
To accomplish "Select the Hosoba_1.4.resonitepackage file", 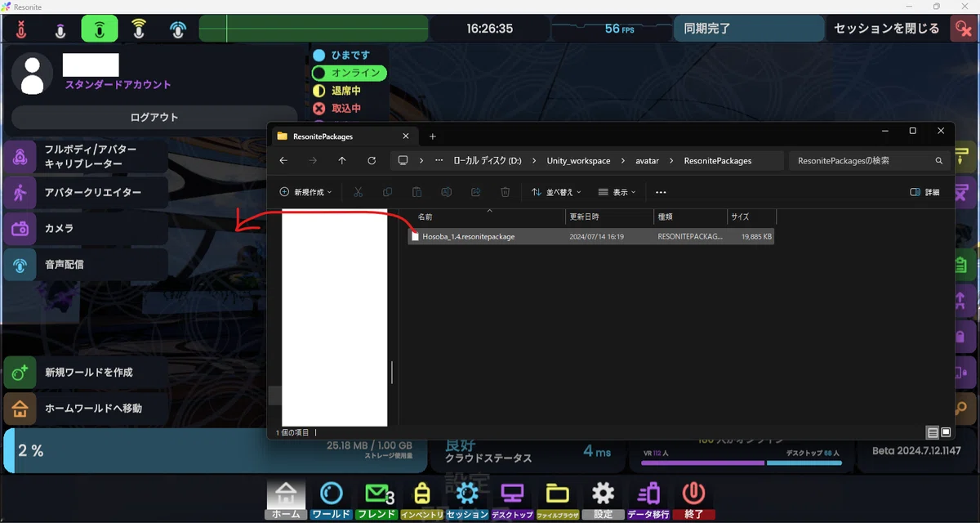I will point(591,236).
